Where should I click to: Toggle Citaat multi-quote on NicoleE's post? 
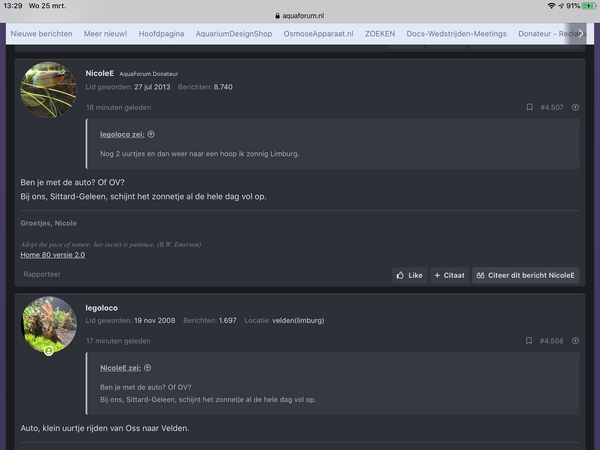pyautogui.click(x=448, y=275)
